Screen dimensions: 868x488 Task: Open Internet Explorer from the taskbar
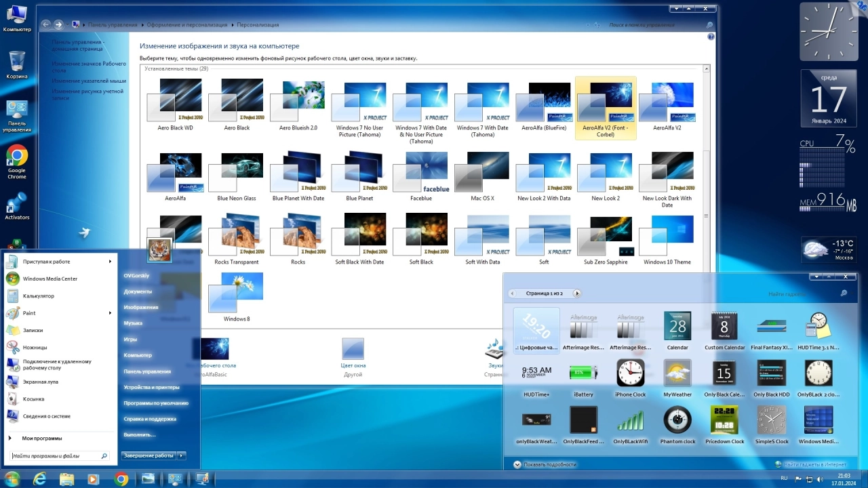coord(40,479)
